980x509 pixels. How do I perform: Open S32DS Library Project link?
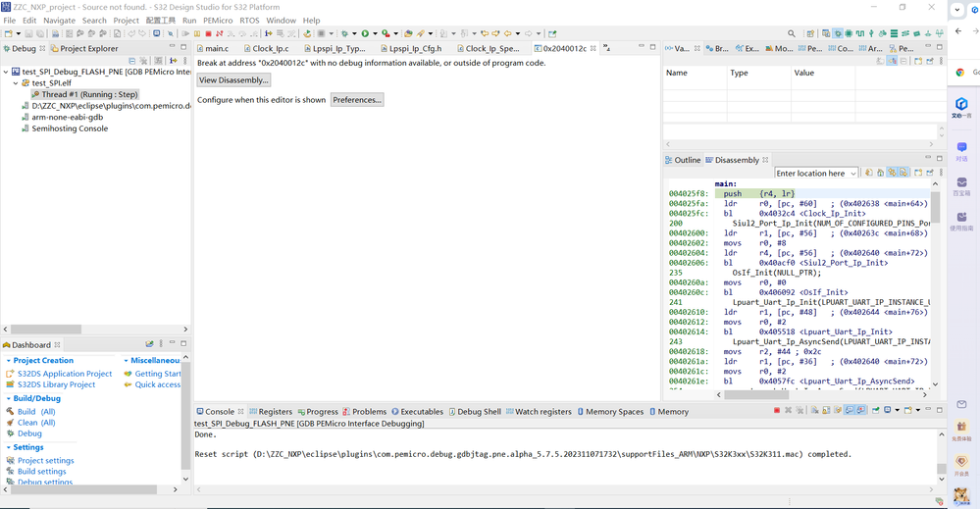pos(56,384)
